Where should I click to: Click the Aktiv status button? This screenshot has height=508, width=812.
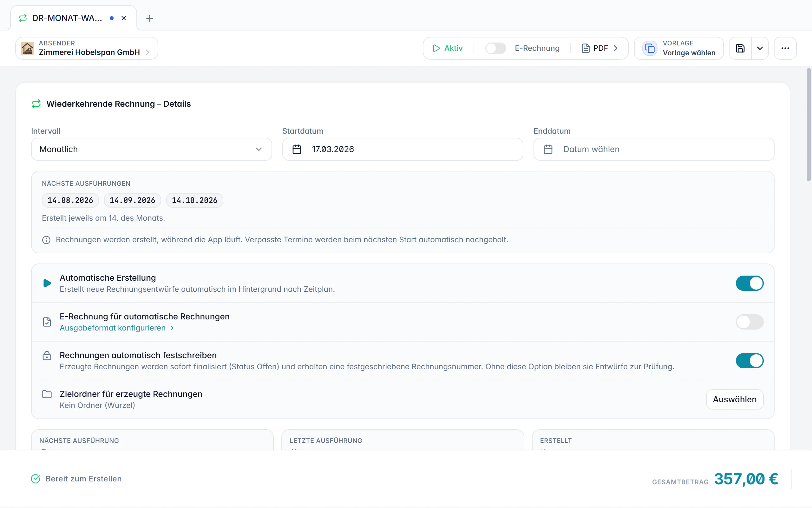448,48
